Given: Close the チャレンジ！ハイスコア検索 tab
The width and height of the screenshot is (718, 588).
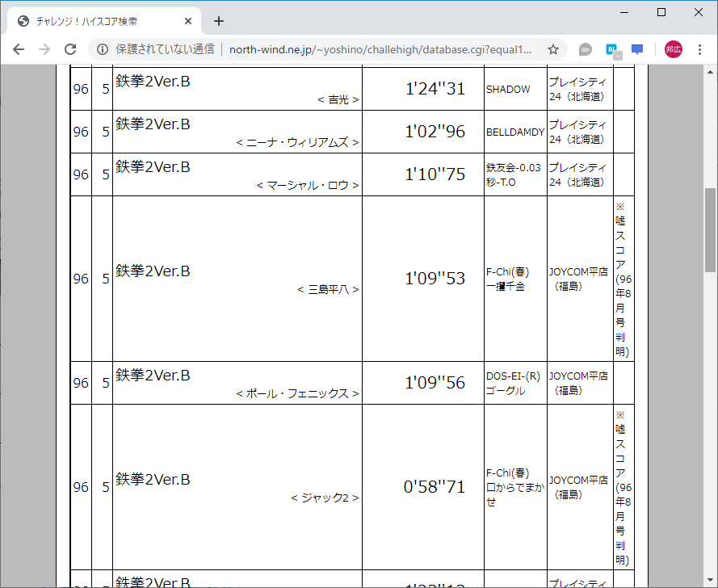Looking at the screenshot, I should (x=187, y=21).
